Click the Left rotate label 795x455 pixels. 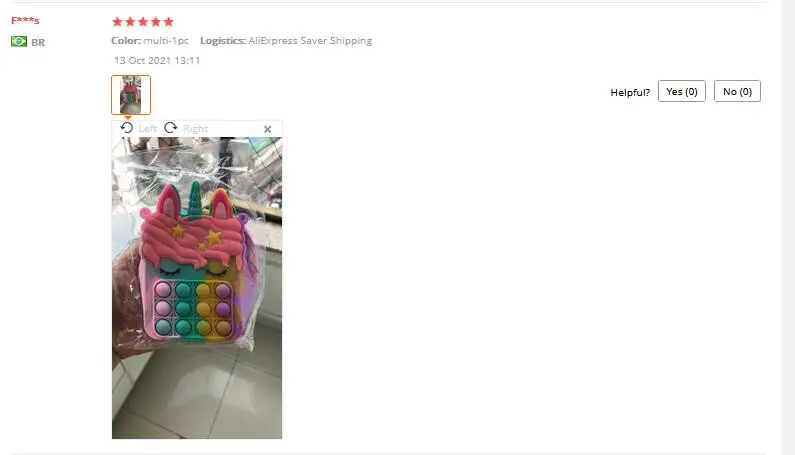coord(148,129)
